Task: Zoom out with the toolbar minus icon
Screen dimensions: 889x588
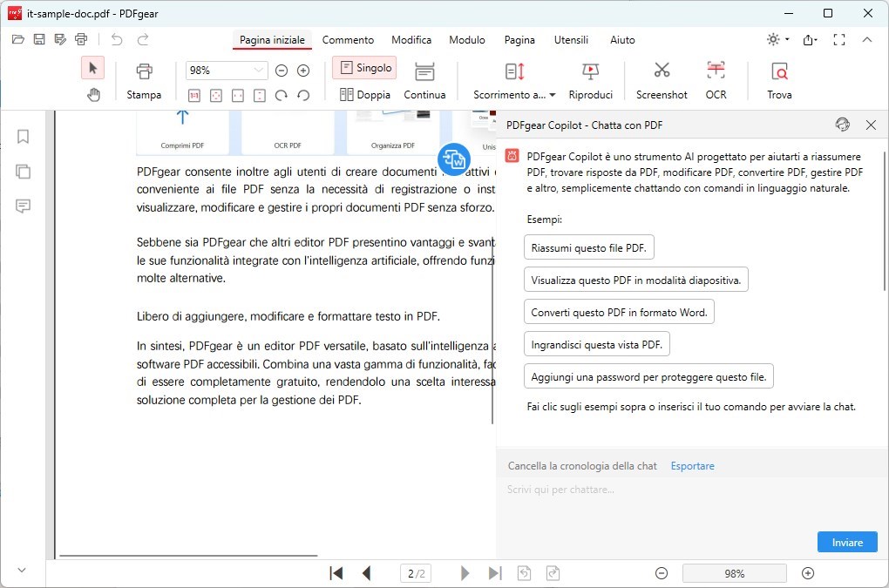Action: point(282,71)
